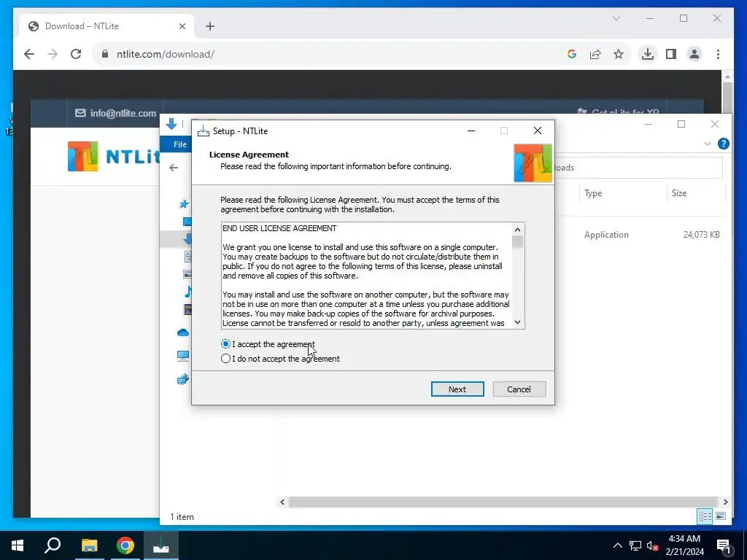Cancel the NTLite setup
Image resolution: width=747 pixels, height=560 pixels.
(519, 389)
